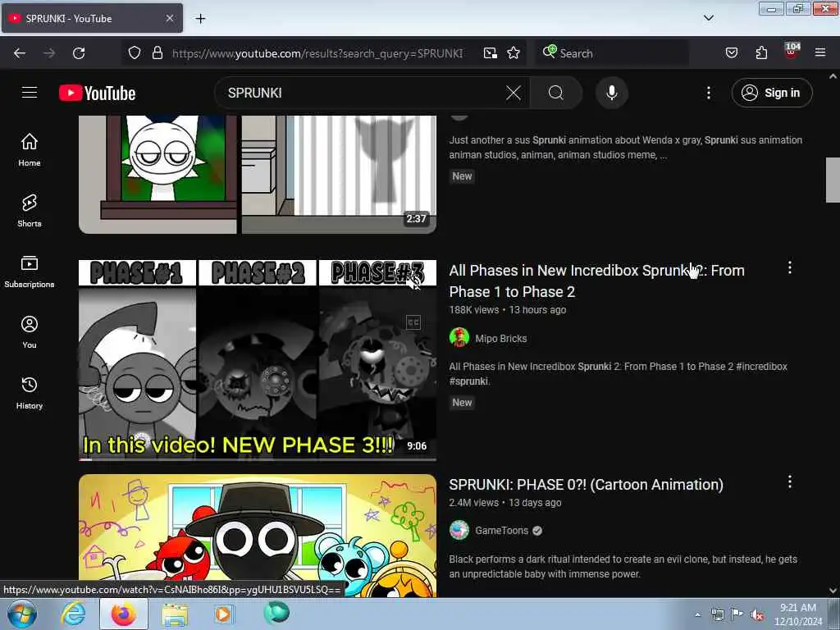The height and width of the screenshot is (630, 840).
Task: Open the 2:37 Sprunki animation thumbnail
Action: [258, 175]
